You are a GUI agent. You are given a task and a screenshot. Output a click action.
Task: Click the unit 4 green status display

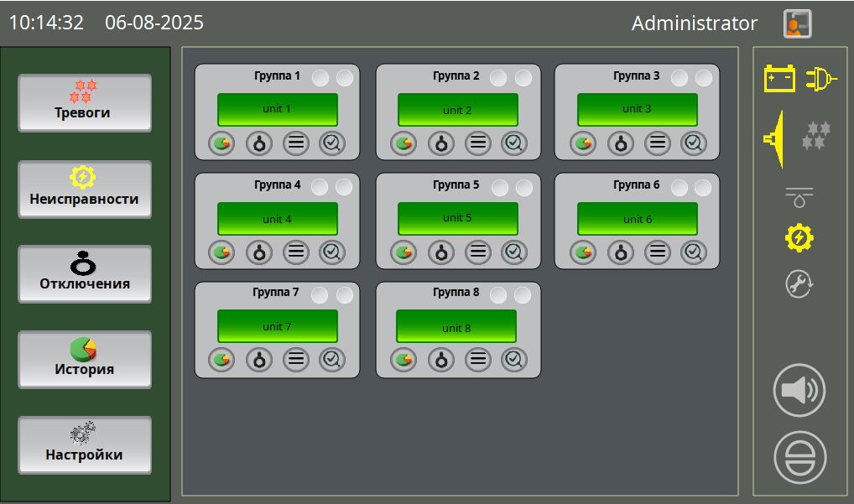click(x=277, y=219)
